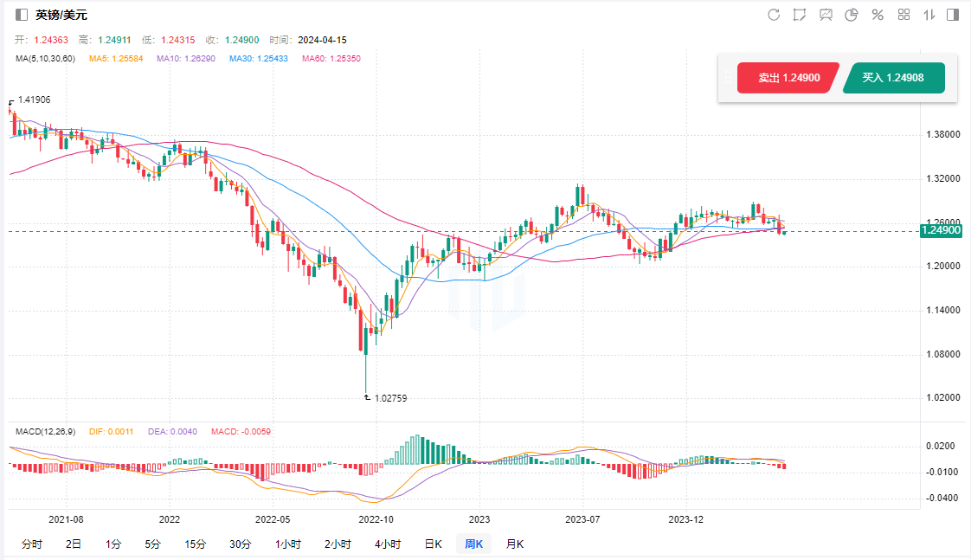Toggle the right sidebar panel icon
971x560 pixels.
(953, 15)
